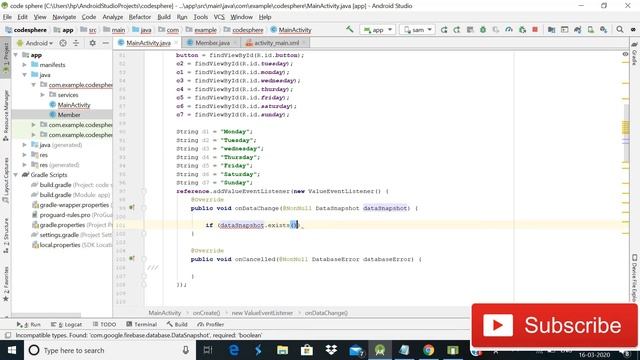This screenshot has width=640, height=360.
Task: Click the Search Everywhere magnifier icon
Action: pyautogui.click(x=620, y=30)
